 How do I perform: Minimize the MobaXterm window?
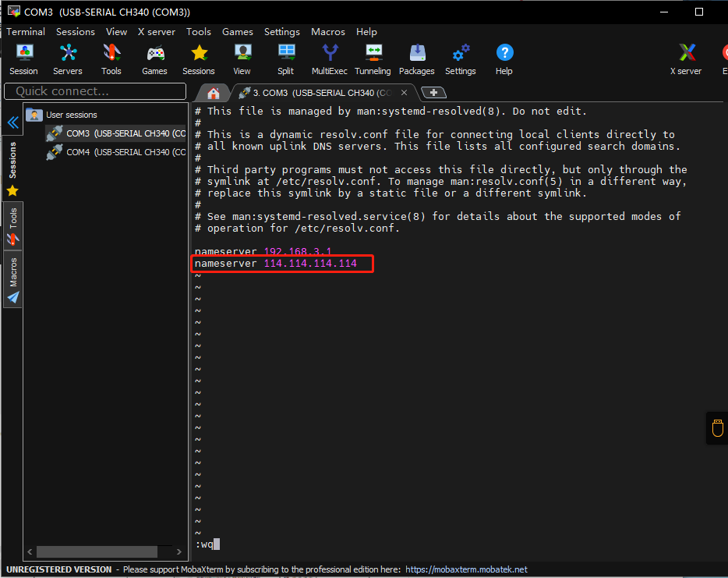(664, 12)
